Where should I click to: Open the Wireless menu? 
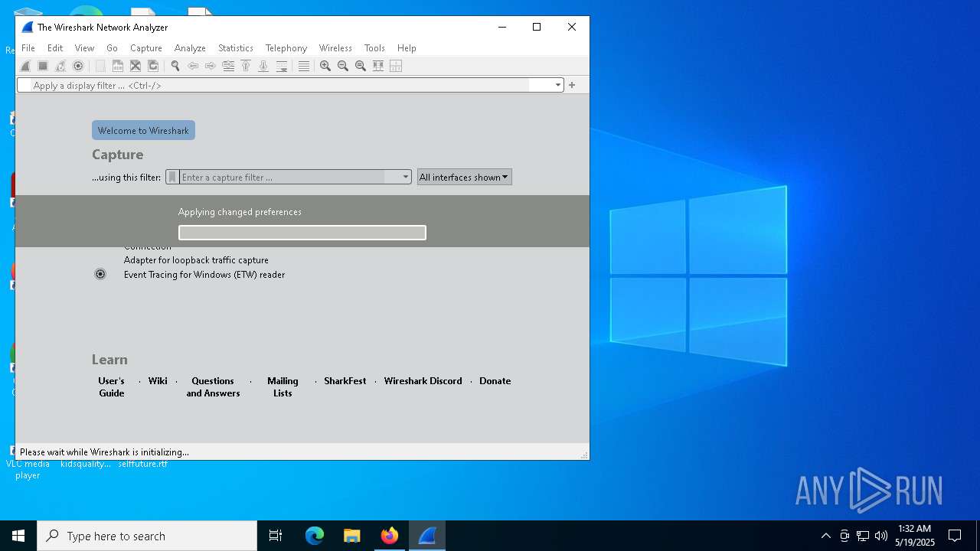pyautogui.click(x=335, y=47)
